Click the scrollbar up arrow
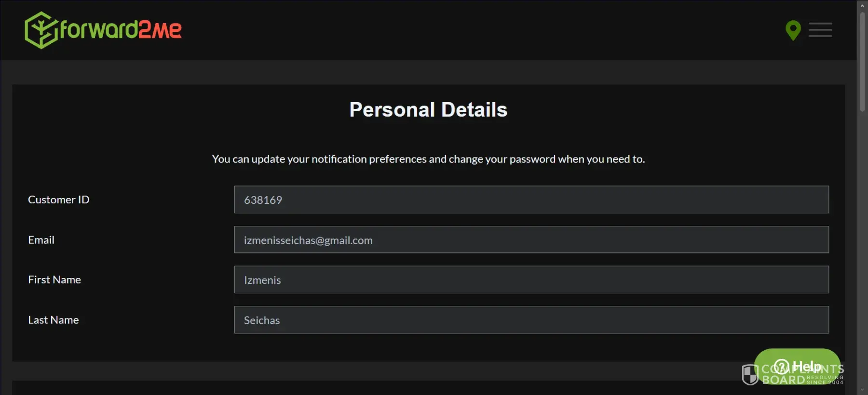Screen dimensions: 868x395 tap(862, 6)
